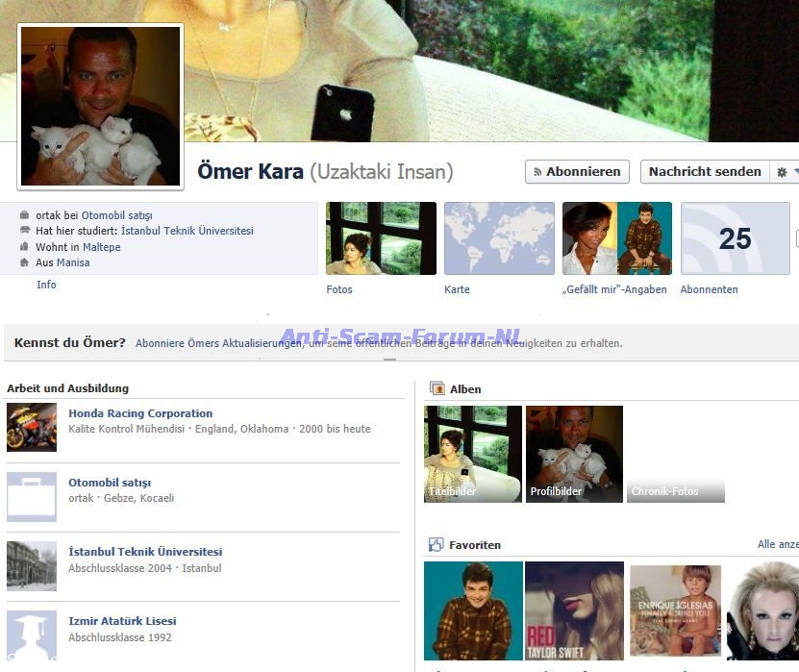
Task: Click the Istanbul Teknik Üniversitesi building icon
Action: click(32, 566)
